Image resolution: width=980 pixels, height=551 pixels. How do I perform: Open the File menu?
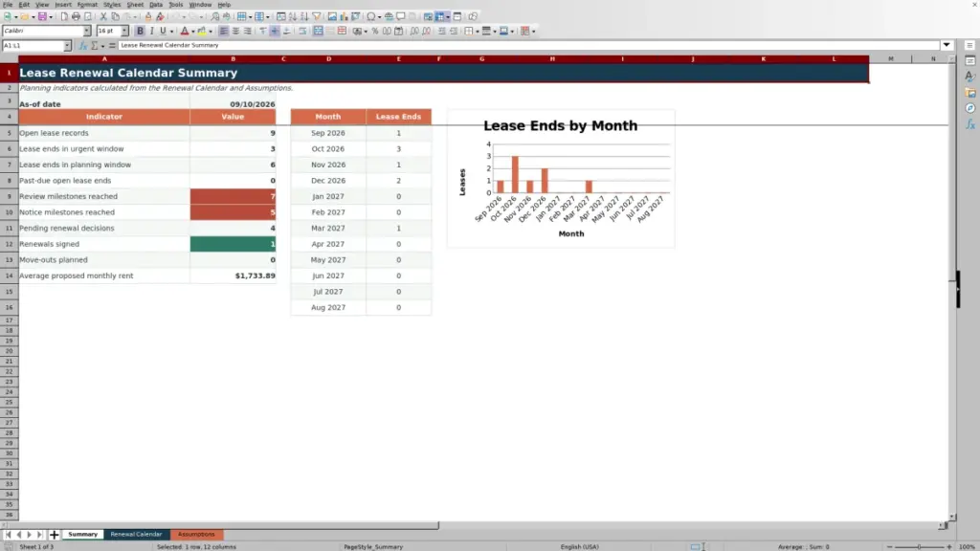pyautogui.click(x=8, y=5)
